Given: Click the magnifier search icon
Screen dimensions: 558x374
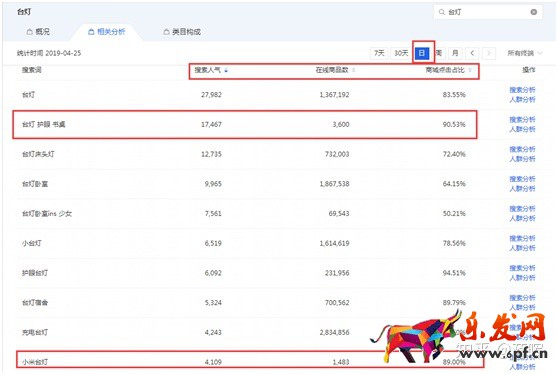Looking at the screenshot, I should [x=442, y=12].
